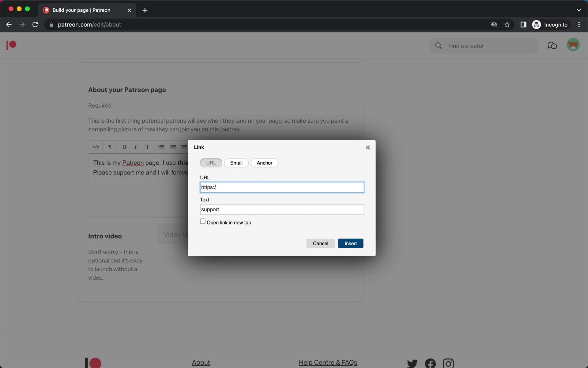Switch to the Email link tab
The width and height of the screenshot is (588, 368).
tap(236, 162)
